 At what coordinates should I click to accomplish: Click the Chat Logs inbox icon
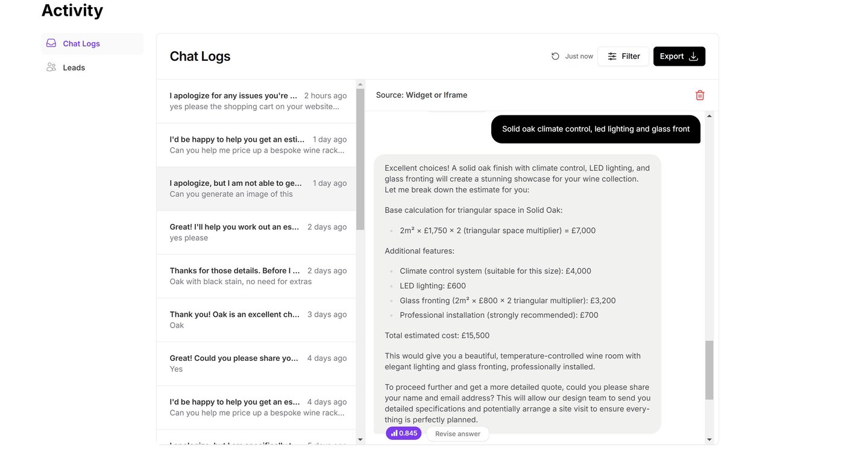point(51,43)
